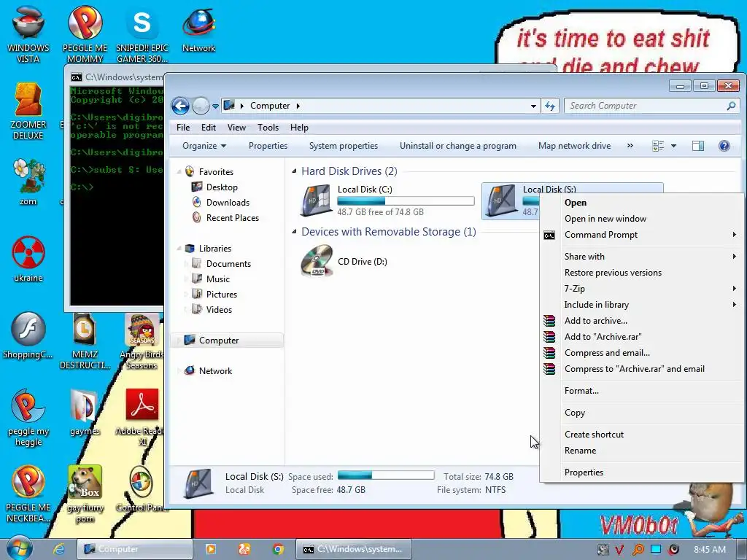747x560 pixels.
Task: Click System properties in the toolbar
Action: click(344, 146)
